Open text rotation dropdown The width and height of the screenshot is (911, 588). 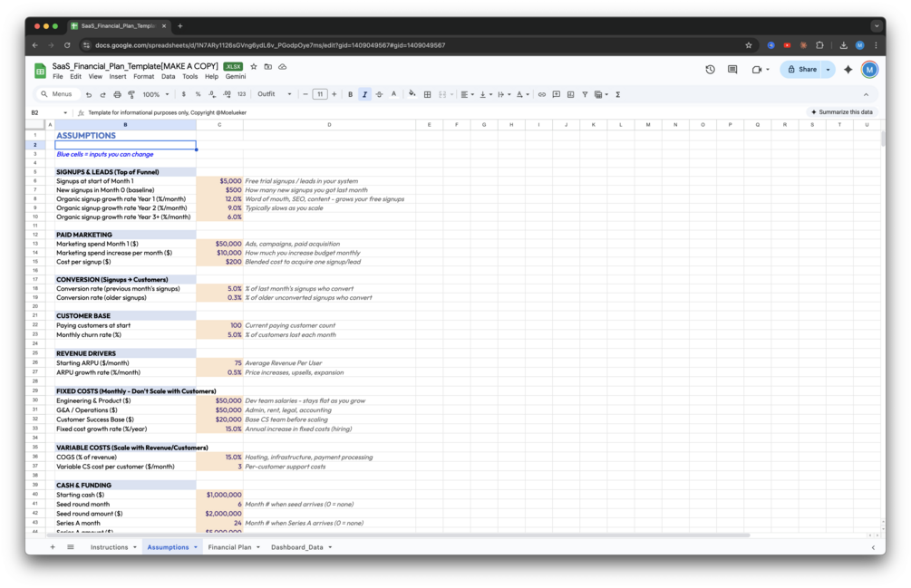pos(523,94)
